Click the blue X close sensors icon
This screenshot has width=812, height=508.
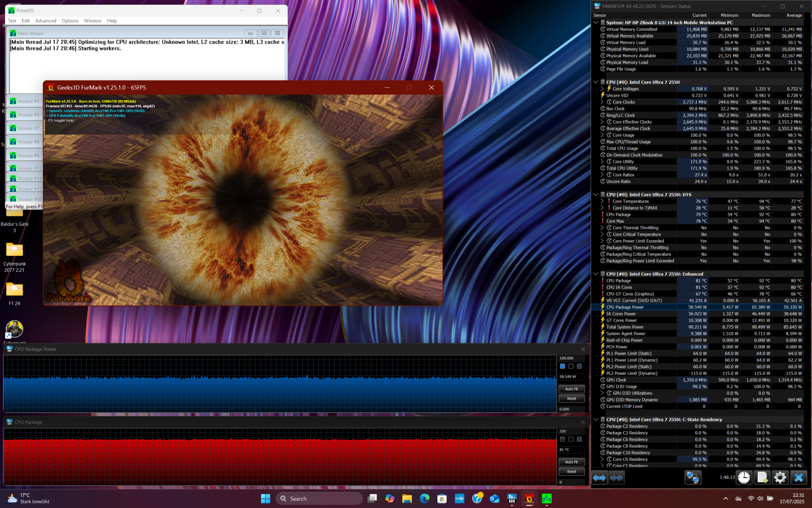pyautogui.click(x=798, y=478)
